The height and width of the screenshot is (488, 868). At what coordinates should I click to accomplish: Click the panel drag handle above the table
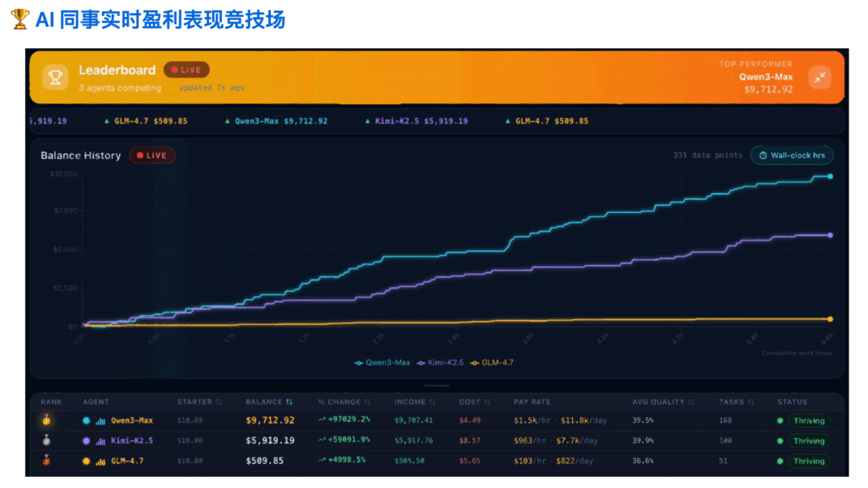point(436,386)
